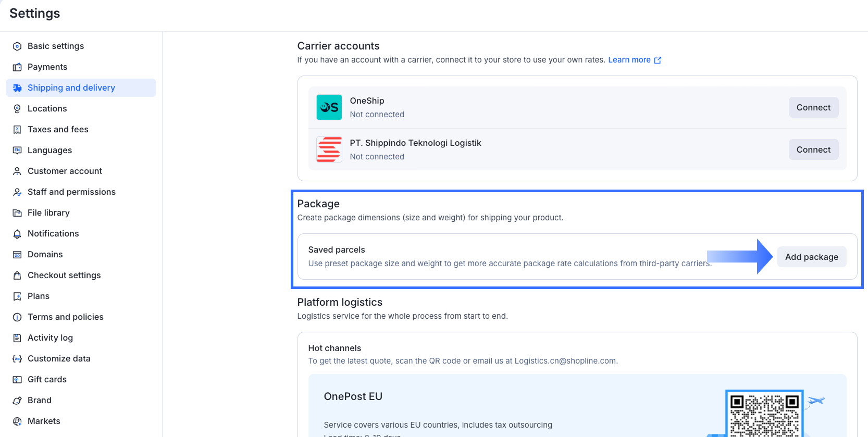Click the Shippindo carrier logo
This screenshot has height=437, width=868.
(329, 149)
